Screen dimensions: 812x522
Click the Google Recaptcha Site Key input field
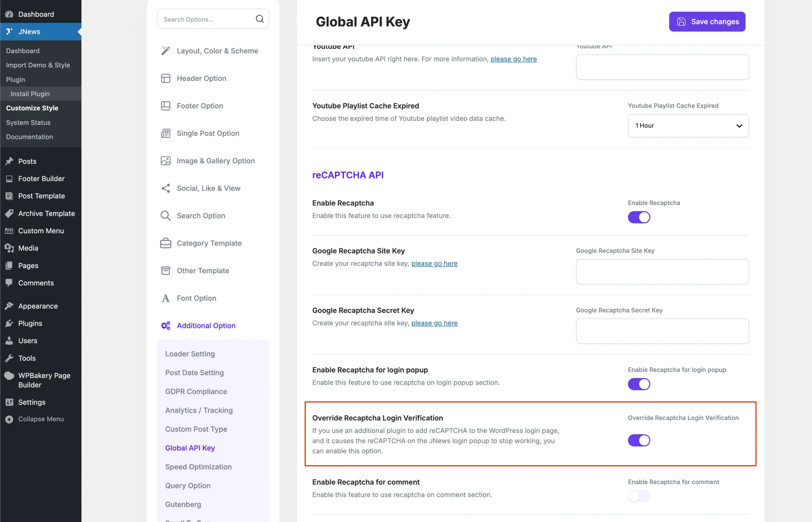click(662, 272)
